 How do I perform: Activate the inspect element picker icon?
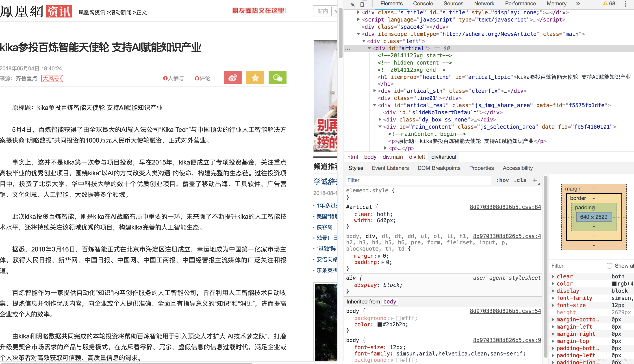352,4
